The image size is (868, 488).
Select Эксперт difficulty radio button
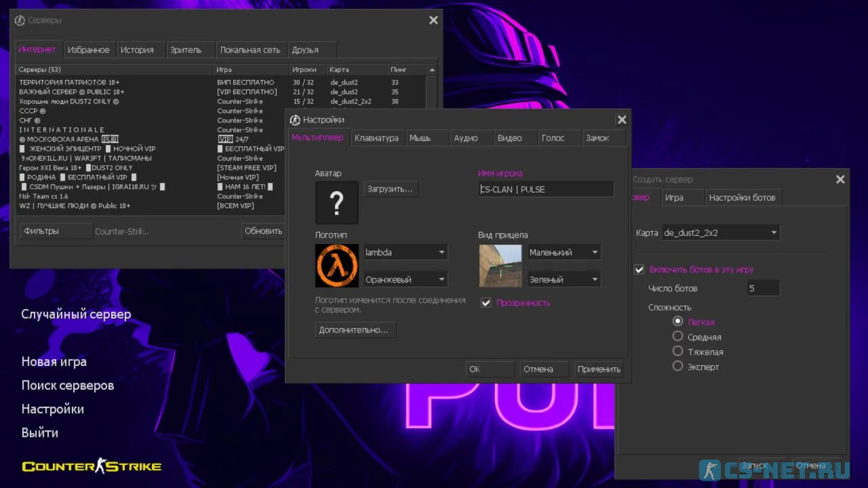pos(677,366)
